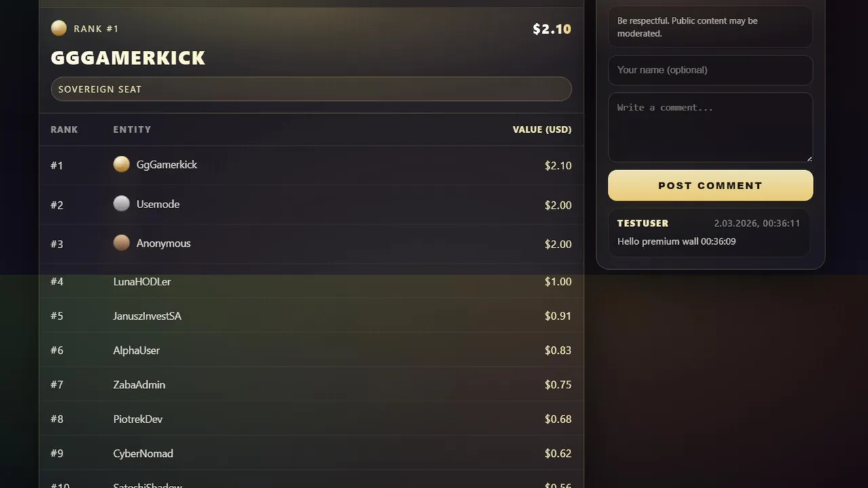Click the silver coin next to Usemode
Image resolution: width=868 pixels, height=488 pixels.
pos(121,203)
